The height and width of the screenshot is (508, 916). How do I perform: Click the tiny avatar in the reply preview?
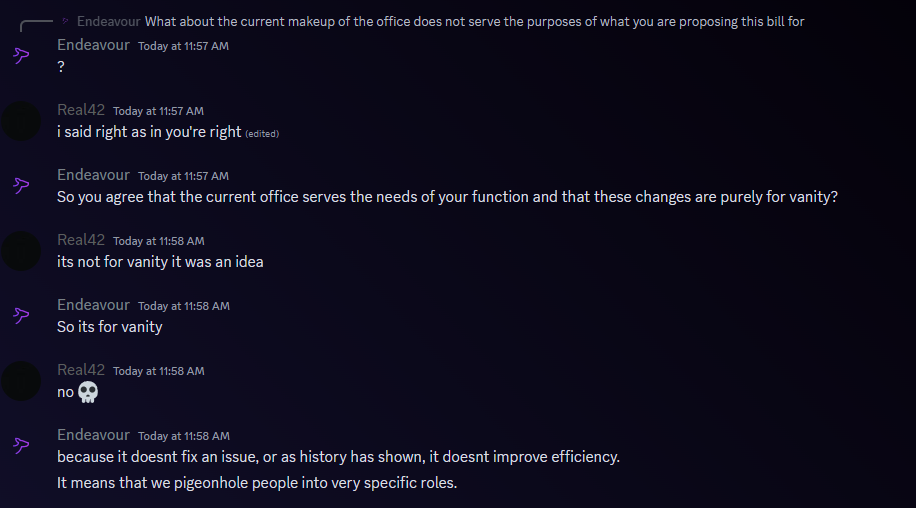(65, 22)
